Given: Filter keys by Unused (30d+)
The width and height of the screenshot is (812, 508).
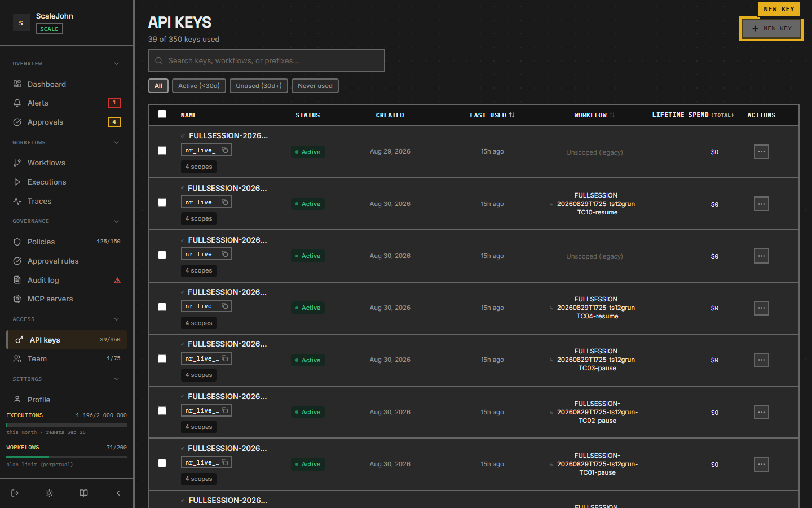Looking at the screenshot, I should tap(259, 86).
